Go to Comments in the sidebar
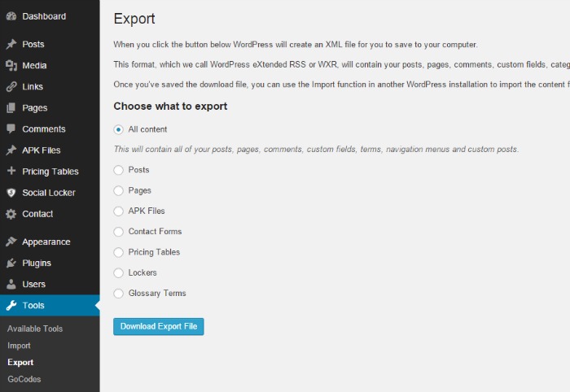The width and height of the screenshot is (570, 392). [50, 128]
